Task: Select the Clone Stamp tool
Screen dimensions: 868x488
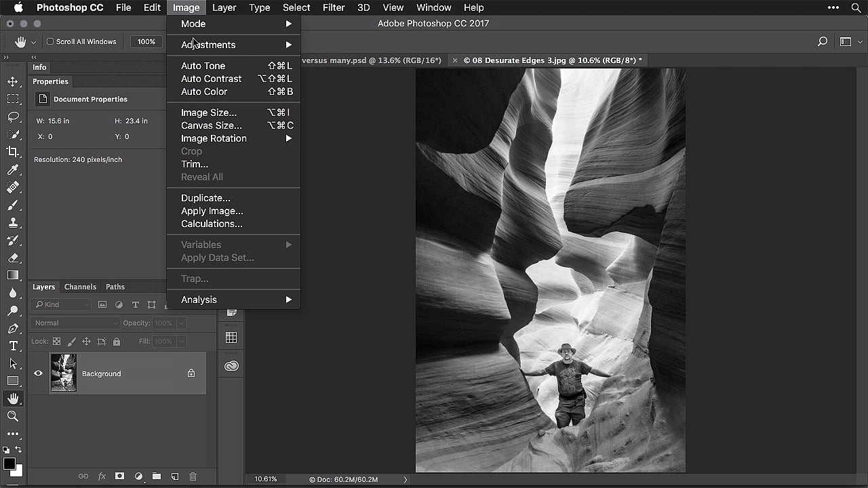Action: coord(13,222)
